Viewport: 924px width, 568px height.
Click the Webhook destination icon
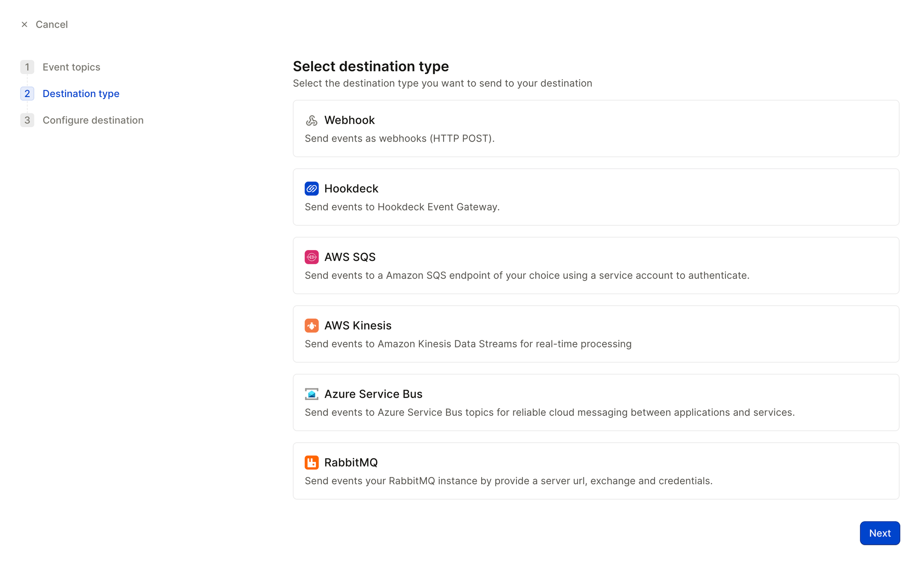pyautogui.click(x=312, y=120)
